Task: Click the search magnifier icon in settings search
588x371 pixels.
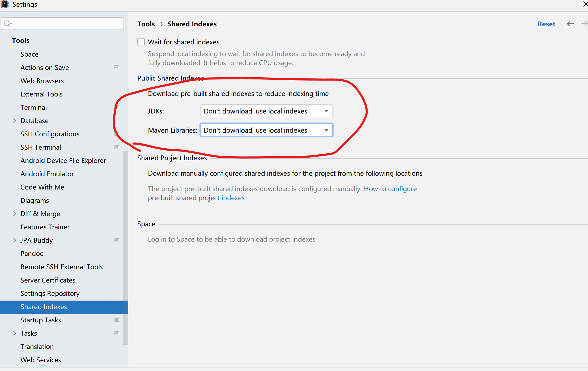Action: (x=8, y=23)
